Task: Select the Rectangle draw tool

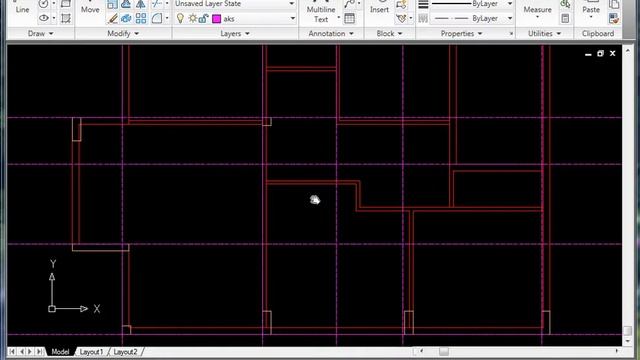Action: 66,4
